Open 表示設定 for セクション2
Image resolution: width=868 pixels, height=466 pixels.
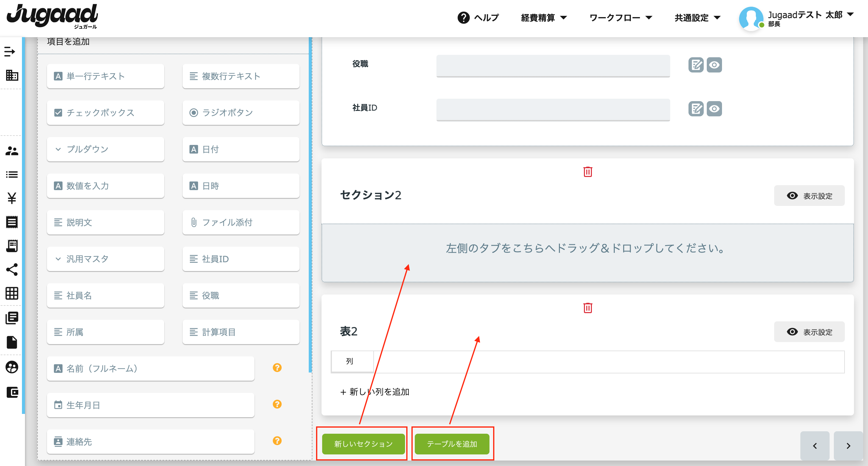click(x=809, y=196)
